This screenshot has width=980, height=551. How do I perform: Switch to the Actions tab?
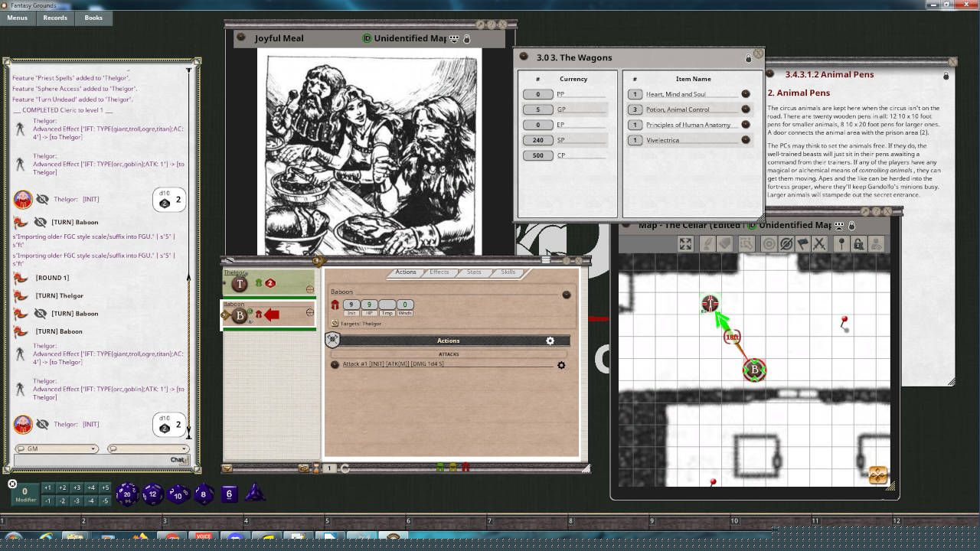click(406, 272)
